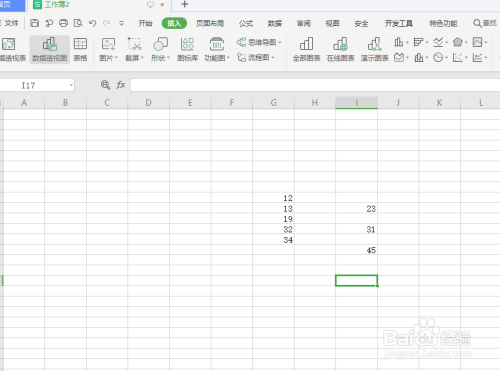
Task: Insert a PivotChart (数据透视图)
Action: (50, 49)
